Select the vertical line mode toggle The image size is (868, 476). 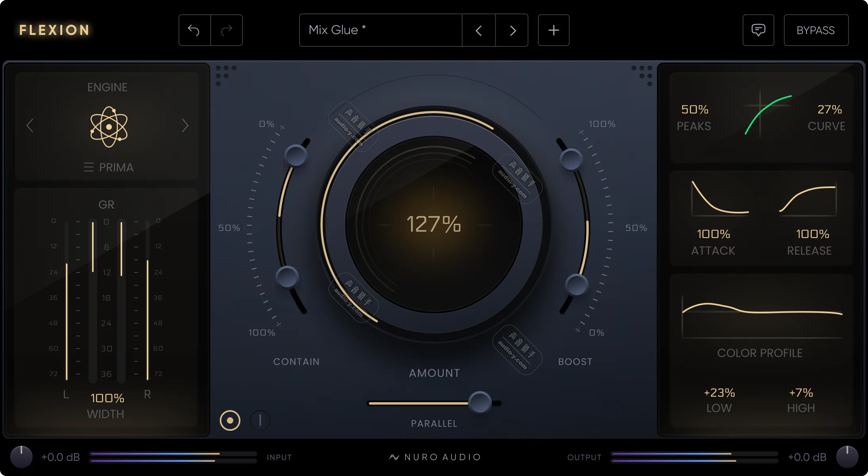coord(260,420)
